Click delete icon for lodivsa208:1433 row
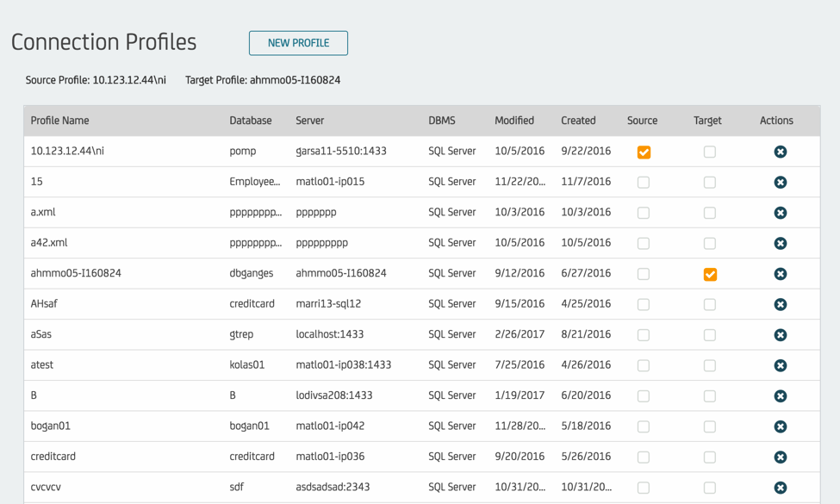This screenshot has height=504, width=840. tap(780, 396)
